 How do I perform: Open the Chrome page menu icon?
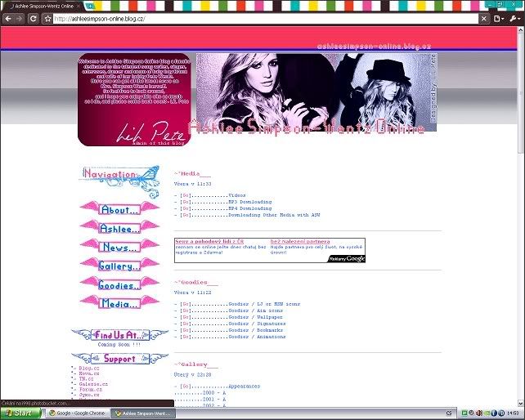[x=500, y=18]
